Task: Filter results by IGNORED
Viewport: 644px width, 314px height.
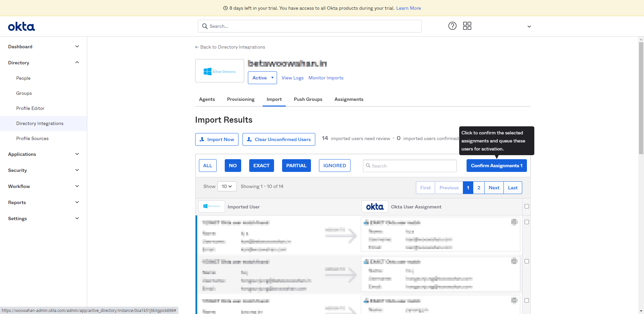Action: (334, 166)
